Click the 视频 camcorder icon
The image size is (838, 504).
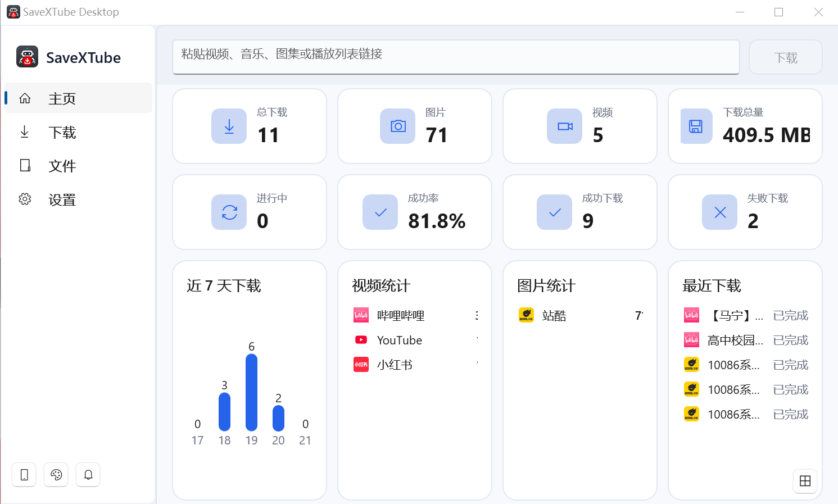coord(564,126)
